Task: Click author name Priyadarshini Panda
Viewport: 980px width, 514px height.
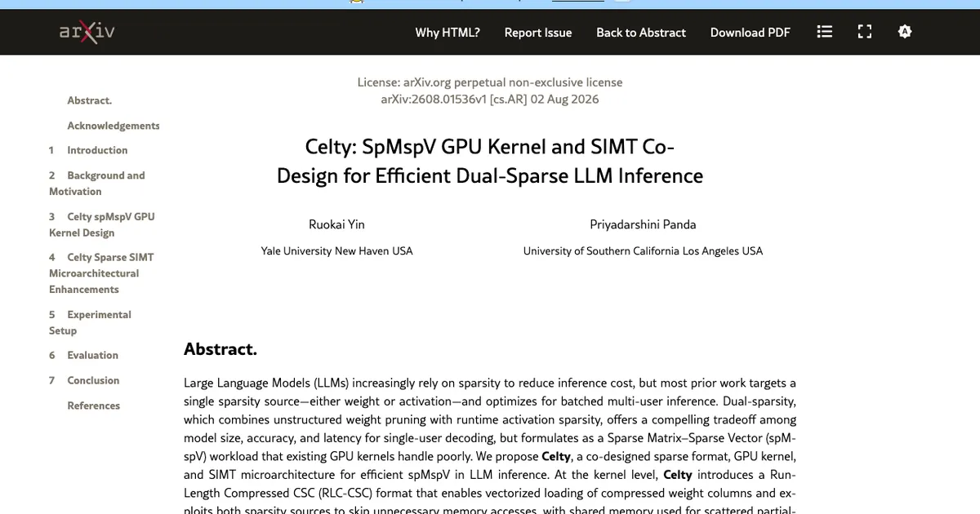Action: [x=643, y=224]
